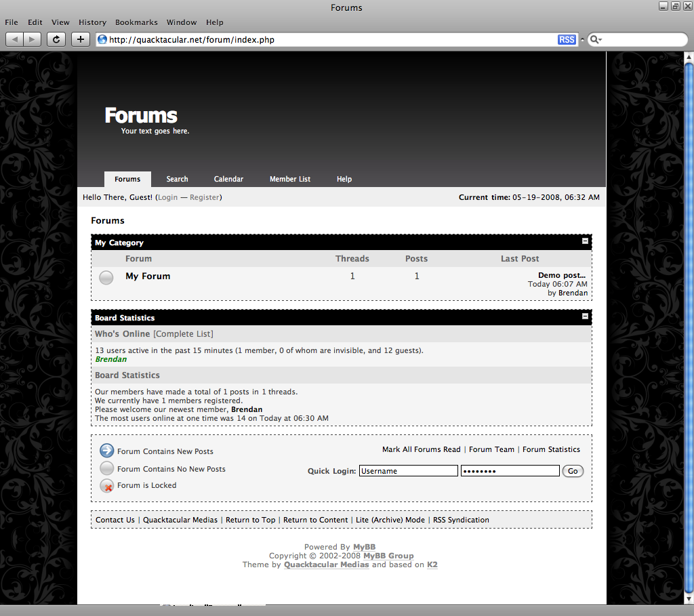This screenshot has height=616, width=694.
Task: Reload the page with the refresh button
Action: [56, 39]
